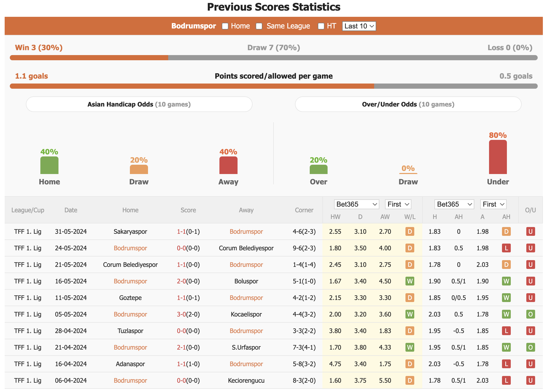Click the W/L draw badge in 28-04-2024 row

(410, 331)
